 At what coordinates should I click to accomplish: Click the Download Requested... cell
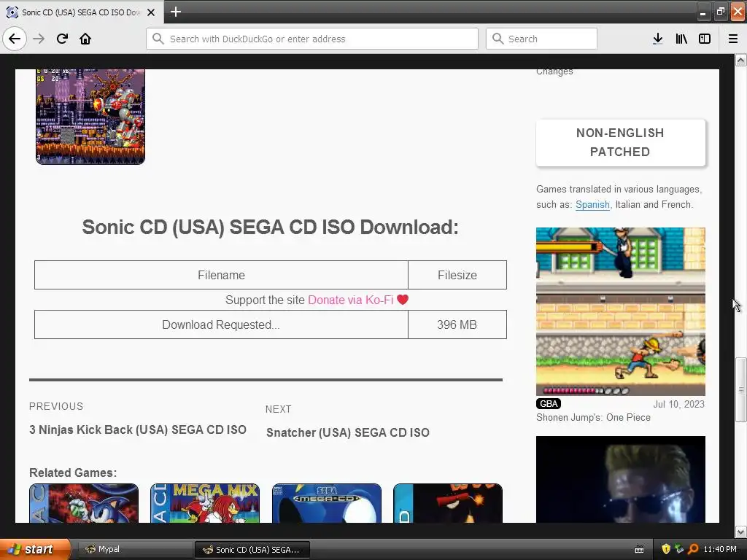pyautogui.click(x=221, y=324)
